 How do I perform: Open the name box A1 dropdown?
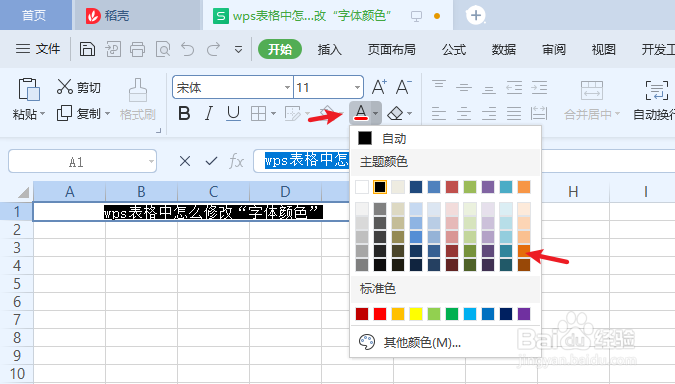pos(151,162)
